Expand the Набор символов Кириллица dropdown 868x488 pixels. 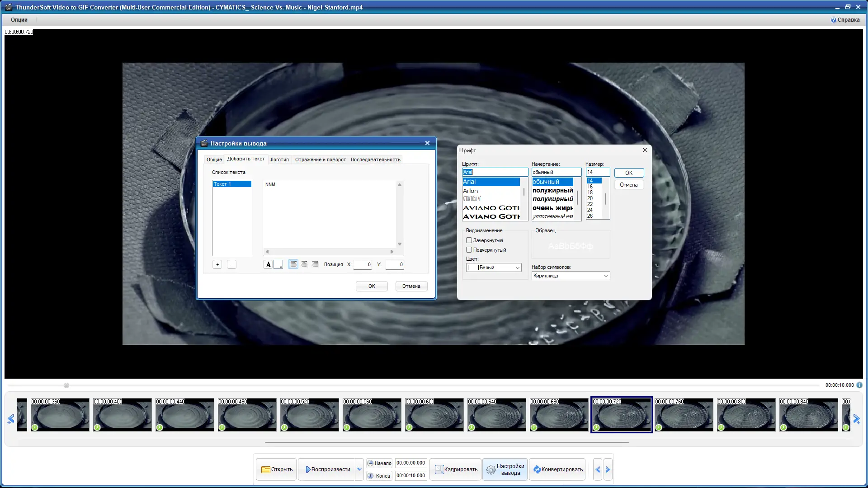point(571,276)
